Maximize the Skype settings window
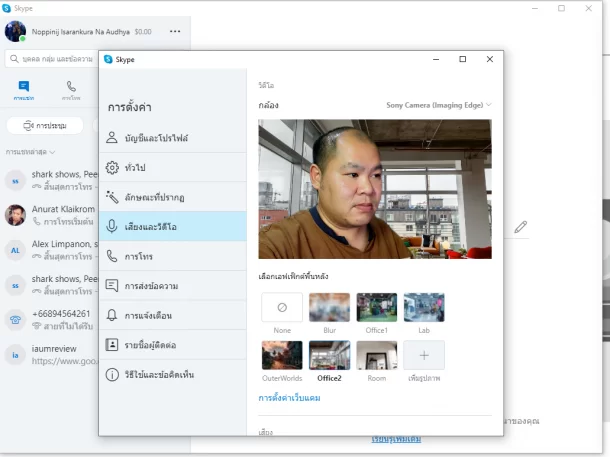This screenshot has height=457, width=610. (x=463, y=59)
